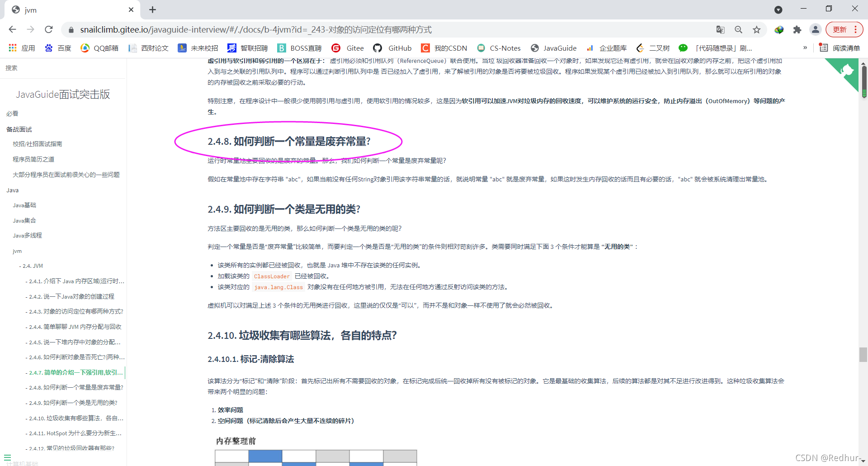Bookmark this page with the star

756,29
